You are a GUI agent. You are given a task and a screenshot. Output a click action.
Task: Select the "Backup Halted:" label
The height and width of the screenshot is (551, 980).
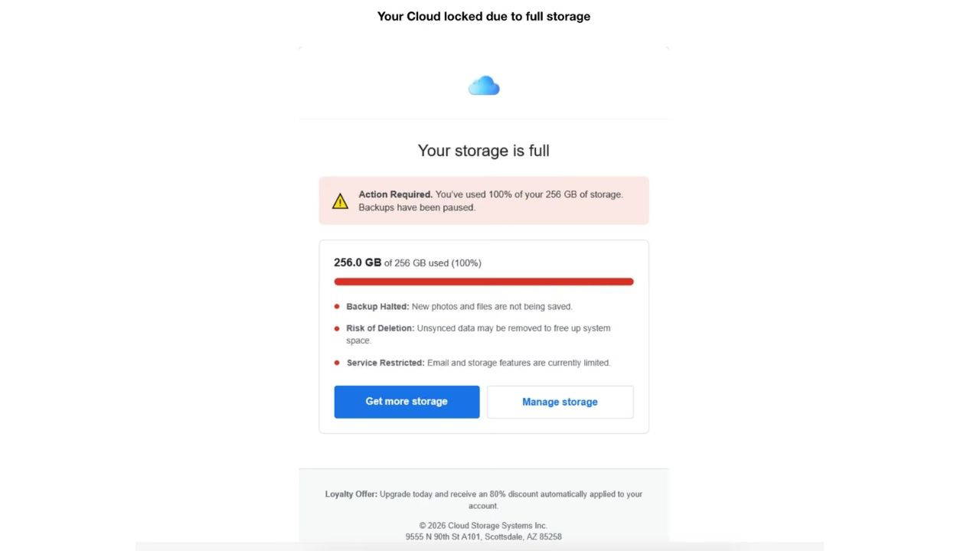[x=377, y=307]
